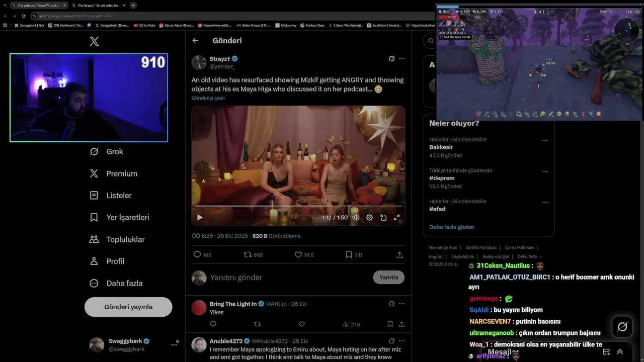Share the Strayz post
This screenshot has height=362, width=644.
[399, 255]
